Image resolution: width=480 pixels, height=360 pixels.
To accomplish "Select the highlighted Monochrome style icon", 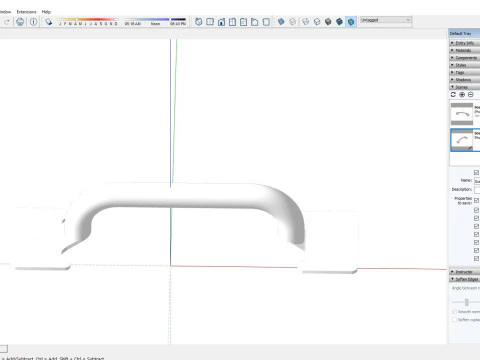I will [351, 22].
